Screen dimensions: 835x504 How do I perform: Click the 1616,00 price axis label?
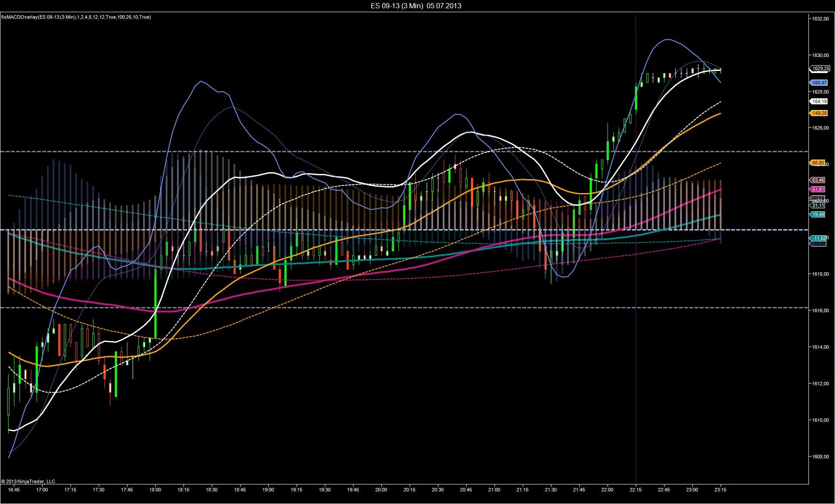point(820,310)
